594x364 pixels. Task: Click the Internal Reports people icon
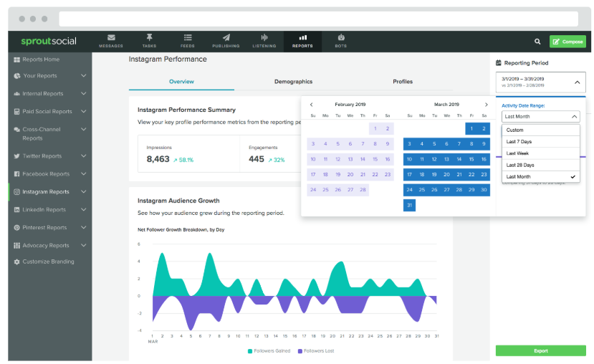pyautogui.click(x=16, y=94)
